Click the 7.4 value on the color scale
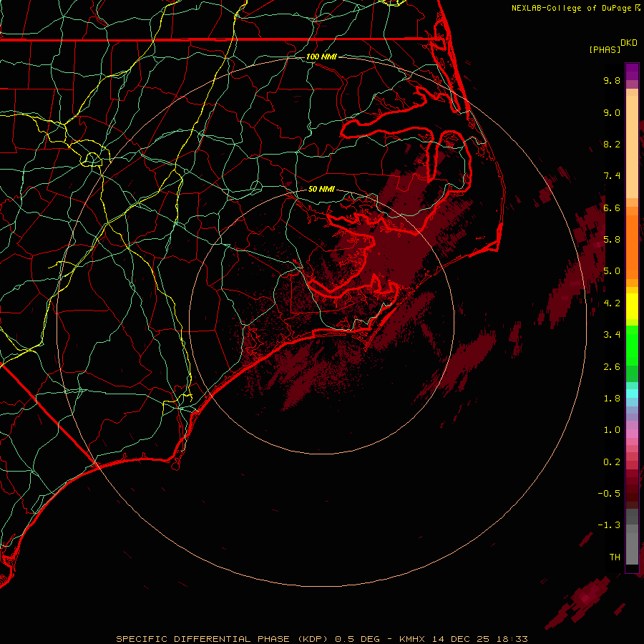 pyautogui.click(x=612, y=176)
